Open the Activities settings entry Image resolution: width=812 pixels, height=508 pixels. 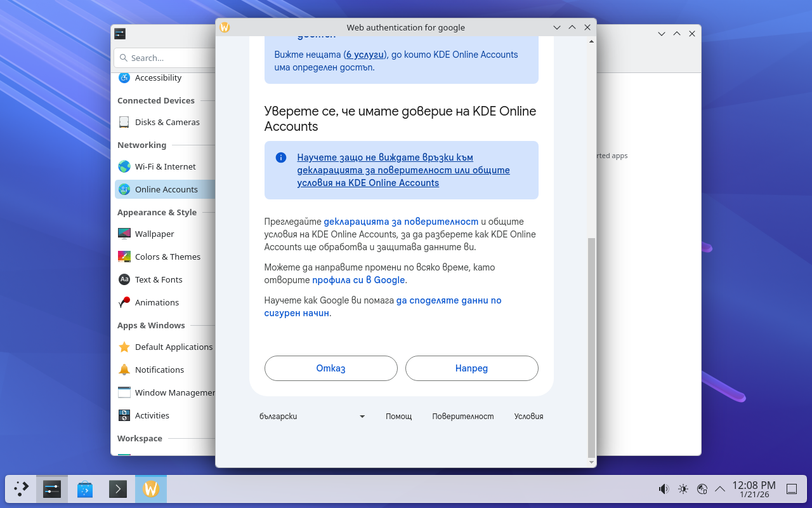click(152, 416)
